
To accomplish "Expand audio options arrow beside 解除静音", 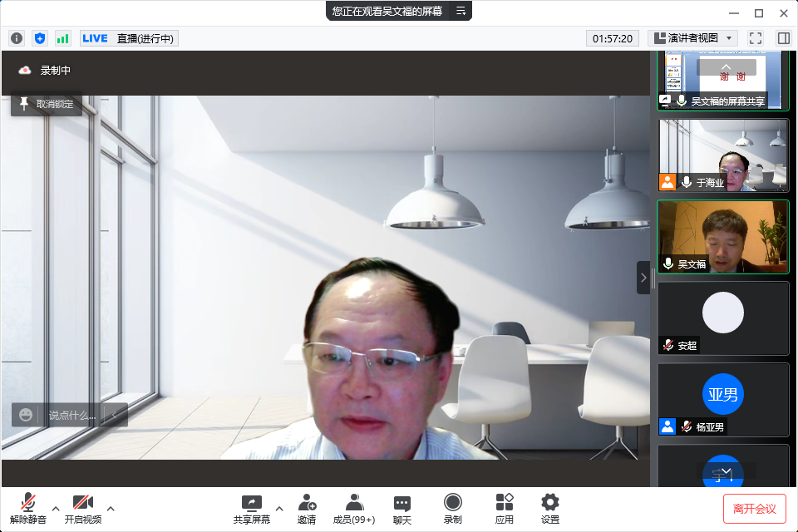I will point(56,509).
